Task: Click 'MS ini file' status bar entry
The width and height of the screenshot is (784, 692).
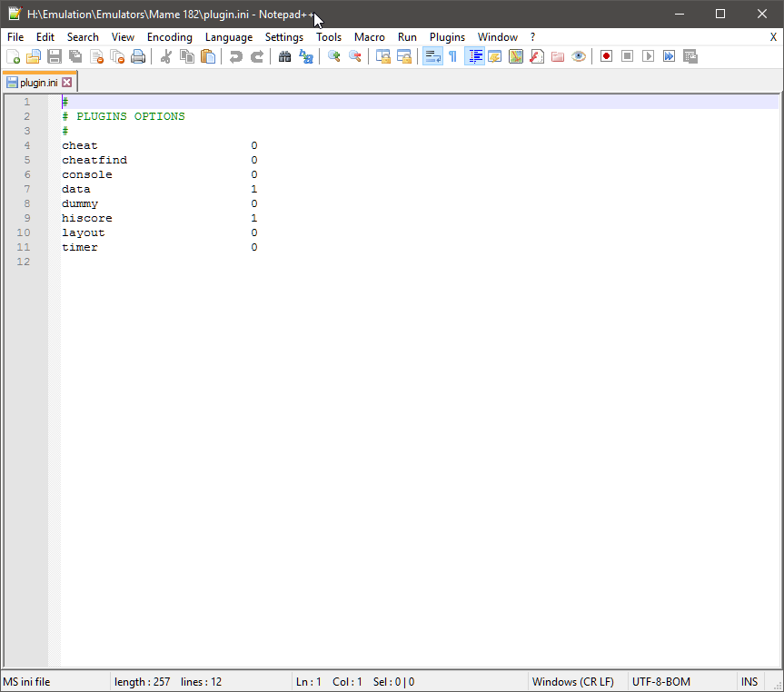Action: 26,682
